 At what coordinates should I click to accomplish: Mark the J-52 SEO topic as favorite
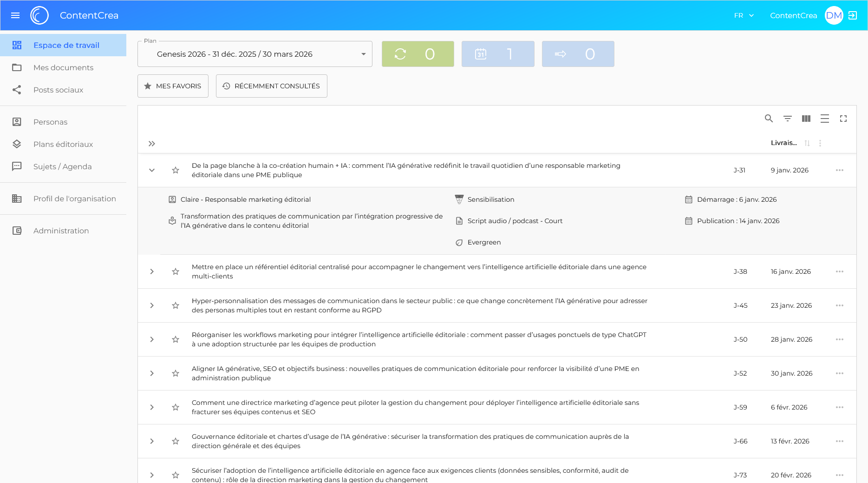pyautogui.click(x=176, y=373)
